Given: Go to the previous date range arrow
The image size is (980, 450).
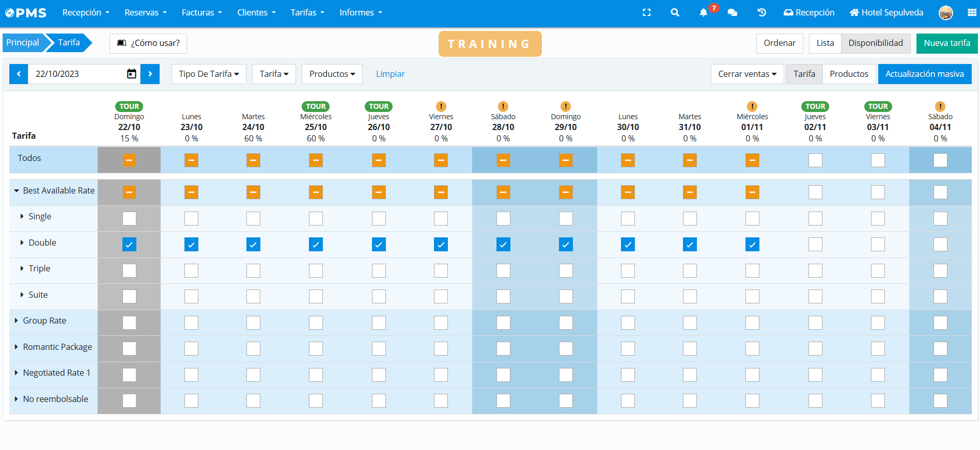Looking at the screenshot, I should (x=19, y=74).
